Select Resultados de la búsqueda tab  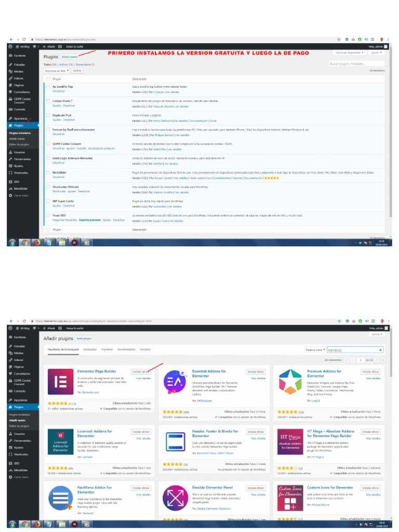[63, 350]
